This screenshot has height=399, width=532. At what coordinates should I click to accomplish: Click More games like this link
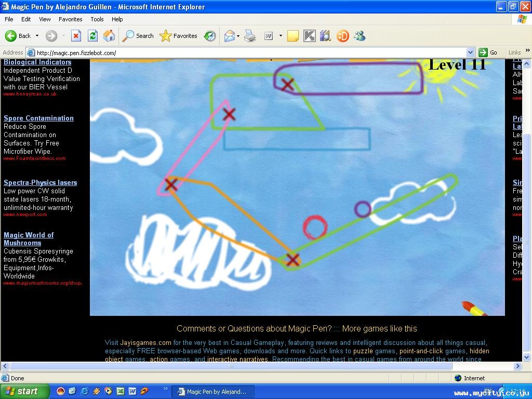tap(379, 328)
